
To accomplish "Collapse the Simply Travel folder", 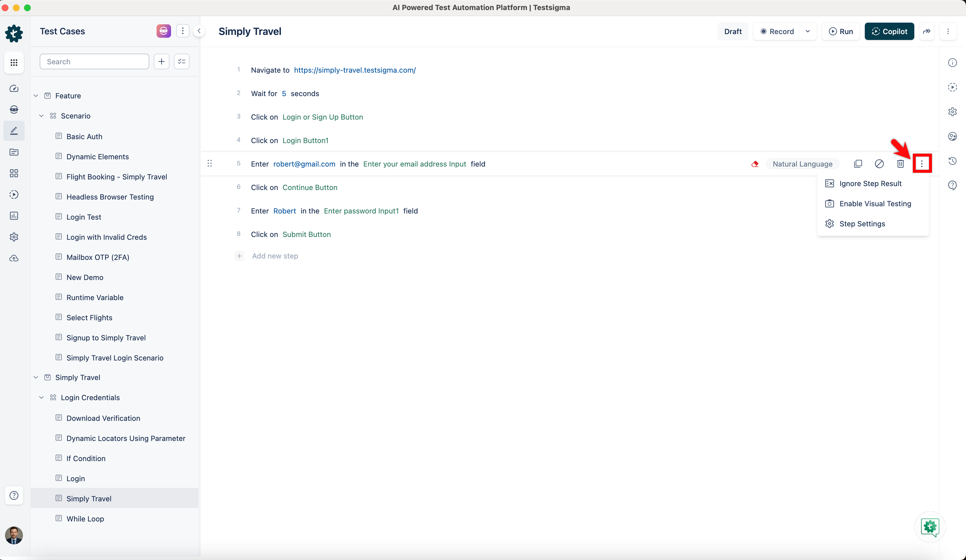I will (36, 378).
